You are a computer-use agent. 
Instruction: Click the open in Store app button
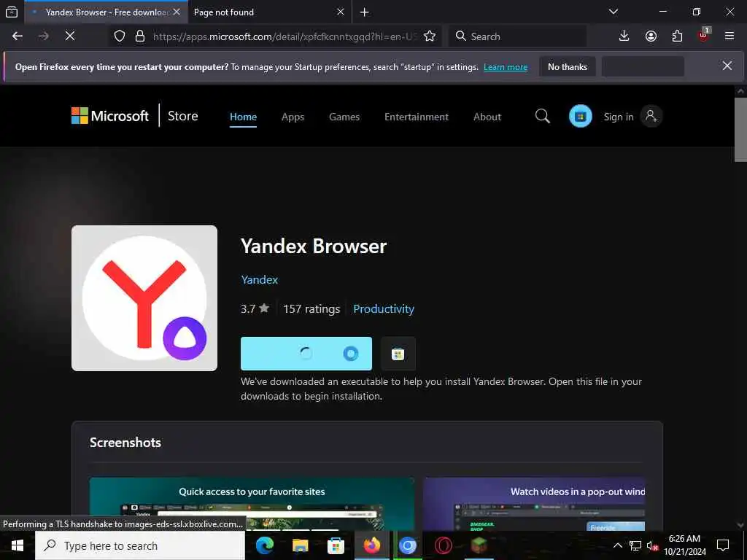[398, 354]
